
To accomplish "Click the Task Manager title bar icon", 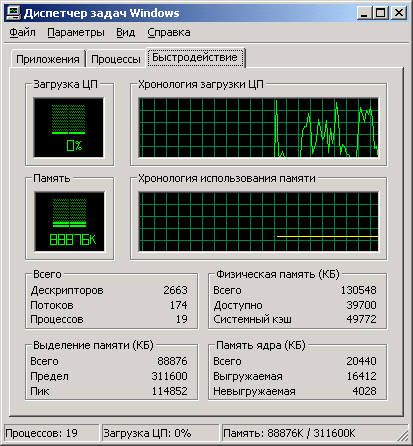I will pyautogui.click(x=13, y=13).
